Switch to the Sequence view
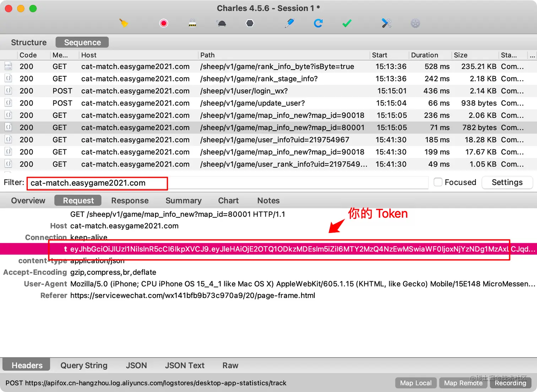This screenshot has width=537, height=392. point(82,42)
